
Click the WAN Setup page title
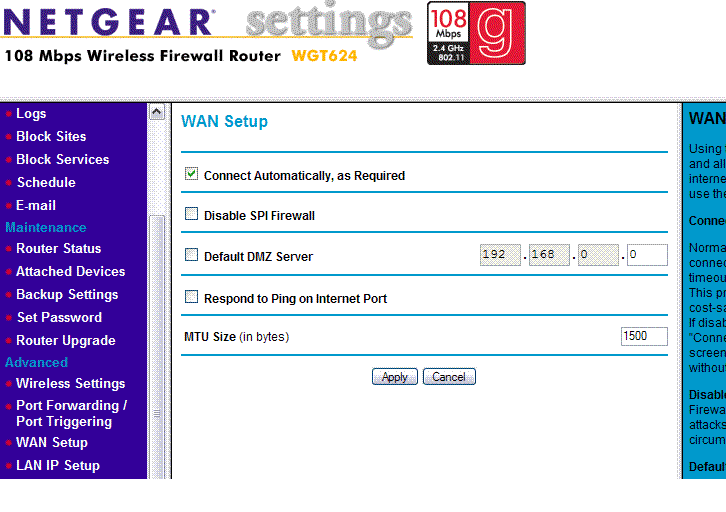[x=225, y=122]
